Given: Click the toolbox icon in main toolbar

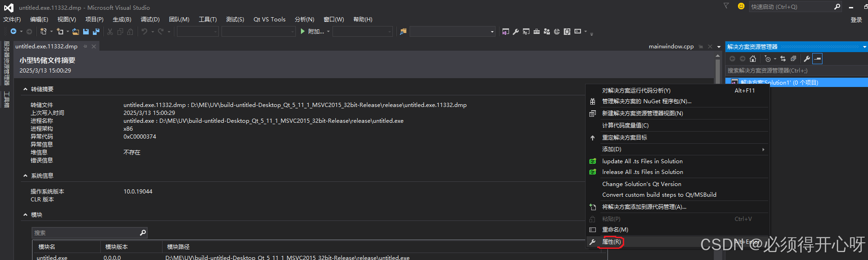Looking at the screenshot, I should (x=536, y=32).
